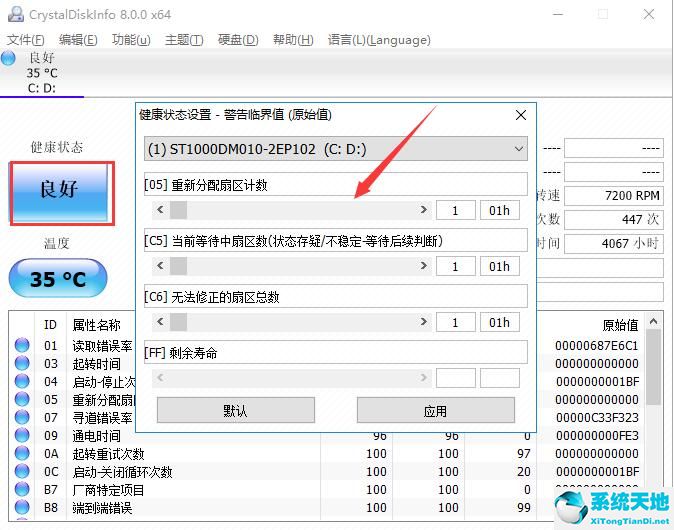Screen dimensions: 674x530
Task: Open the 文件(F) menu
Action: click(x=25, y=40)
